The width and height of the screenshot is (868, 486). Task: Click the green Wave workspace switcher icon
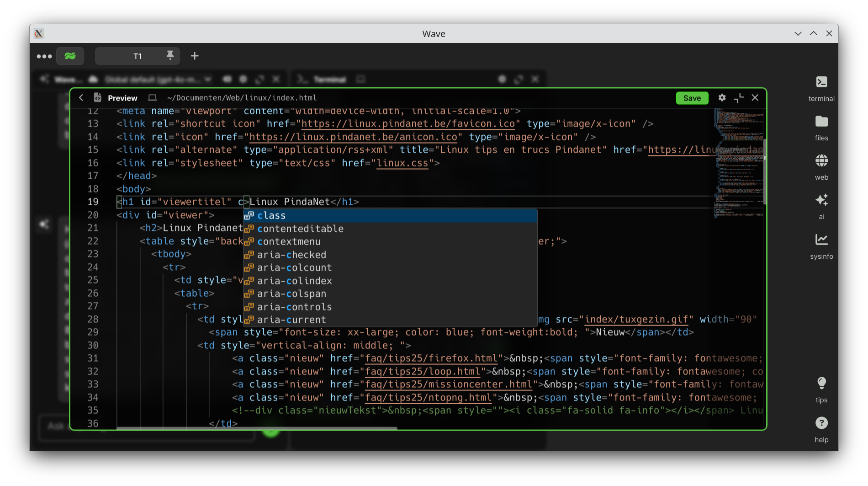(70, 56)
